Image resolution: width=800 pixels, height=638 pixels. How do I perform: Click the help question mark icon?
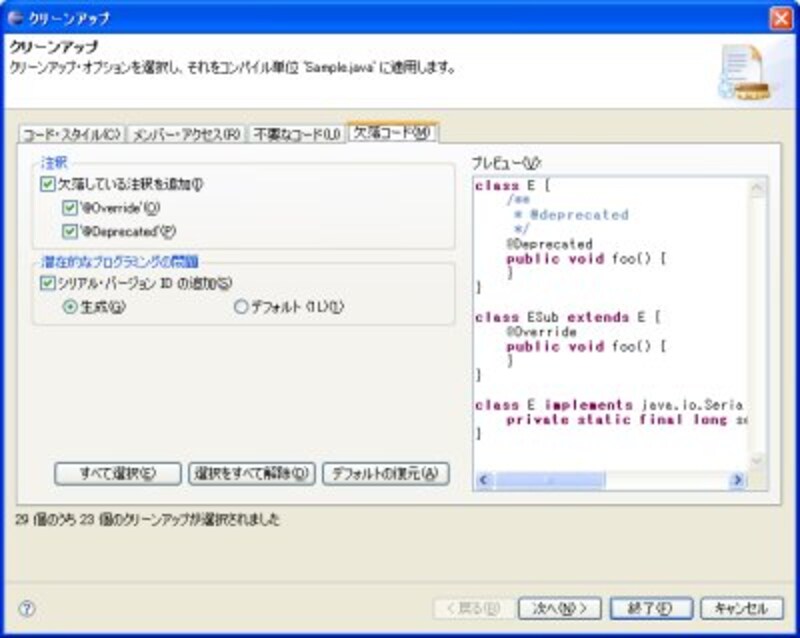pos(27,608)
